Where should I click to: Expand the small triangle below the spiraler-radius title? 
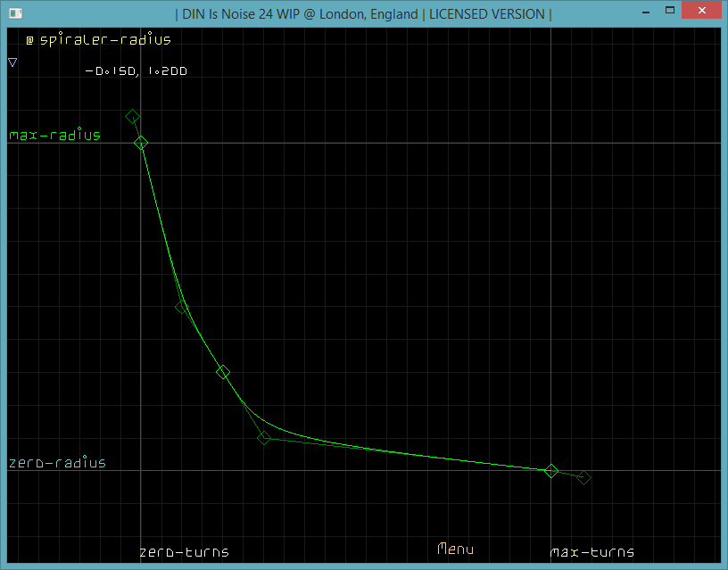point(12,63)
